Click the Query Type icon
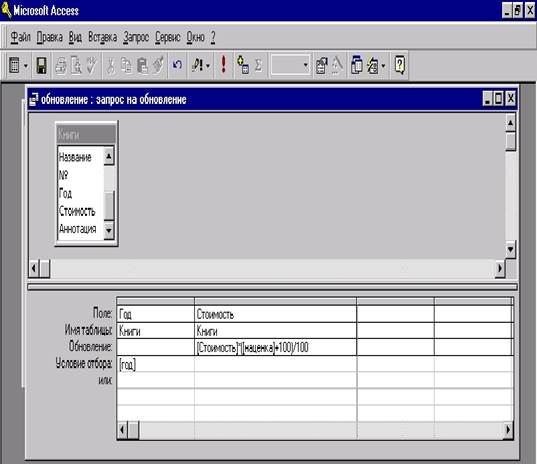 [x=198, y=64]
